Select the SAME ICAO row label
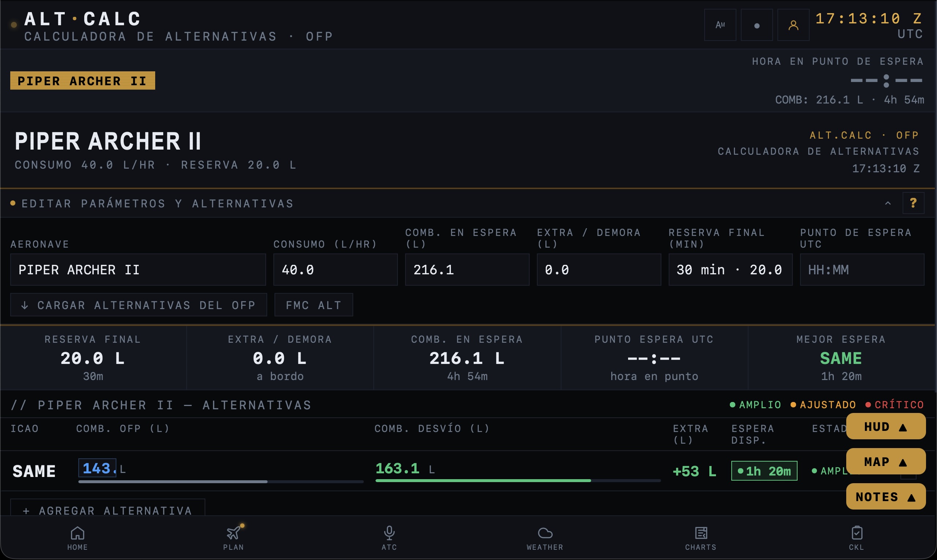The height and width of the screenshot is (560, 937). [34, 471]
